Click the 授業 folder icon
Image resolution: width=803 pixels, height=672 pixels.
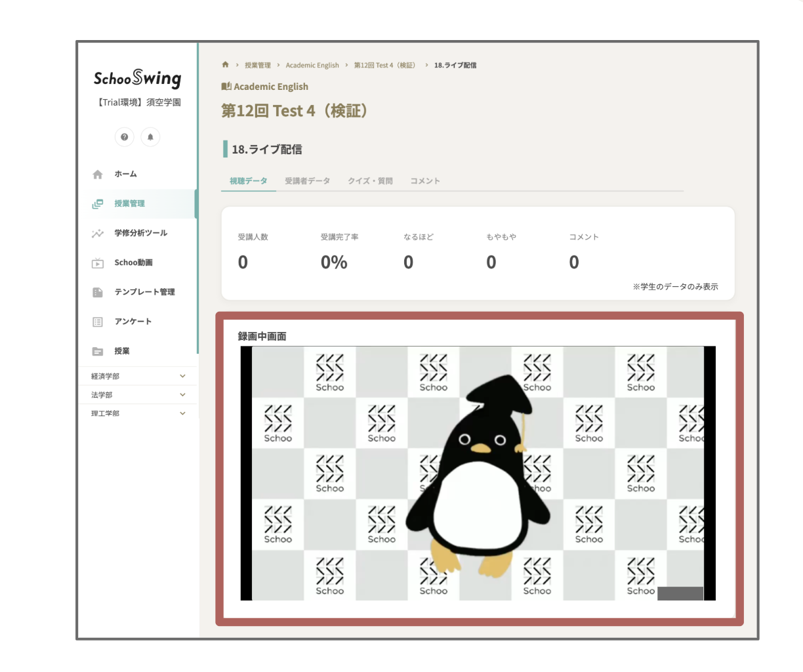(98, 352)
